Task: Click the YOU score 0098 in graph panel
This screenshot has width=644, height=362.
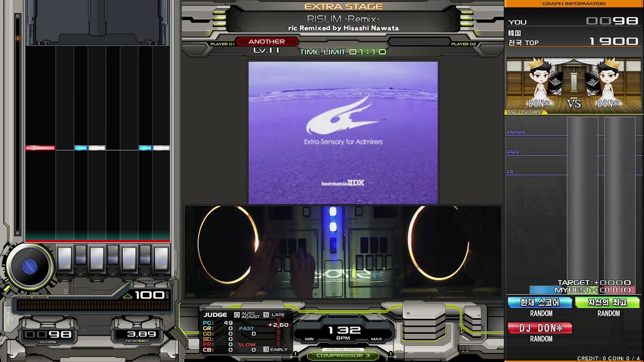Action: (x=612, y=21)
